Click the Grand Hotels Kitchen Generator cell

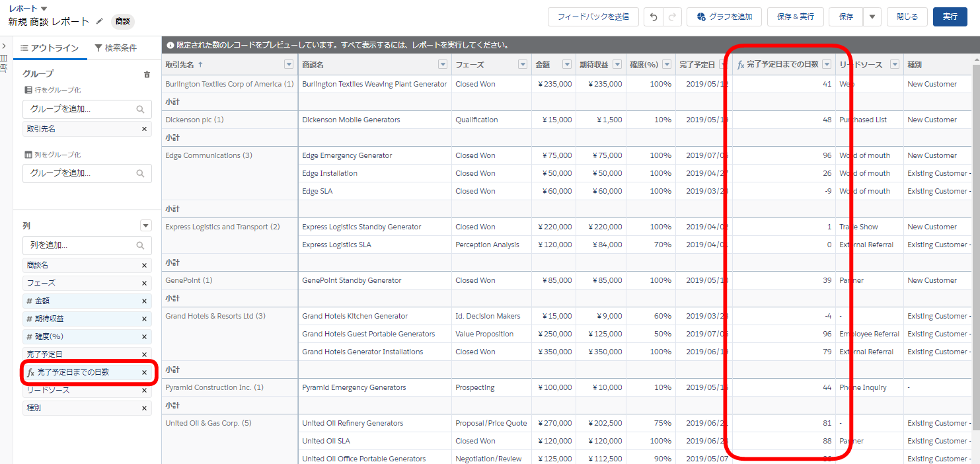[x=375, y=316]
